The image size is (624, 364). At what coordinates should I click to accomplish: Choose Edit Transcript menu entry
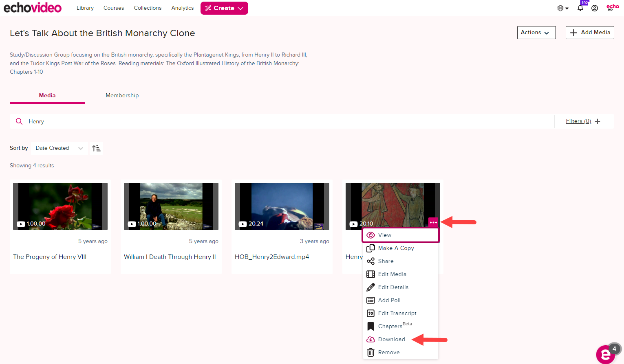pos(401,313)
